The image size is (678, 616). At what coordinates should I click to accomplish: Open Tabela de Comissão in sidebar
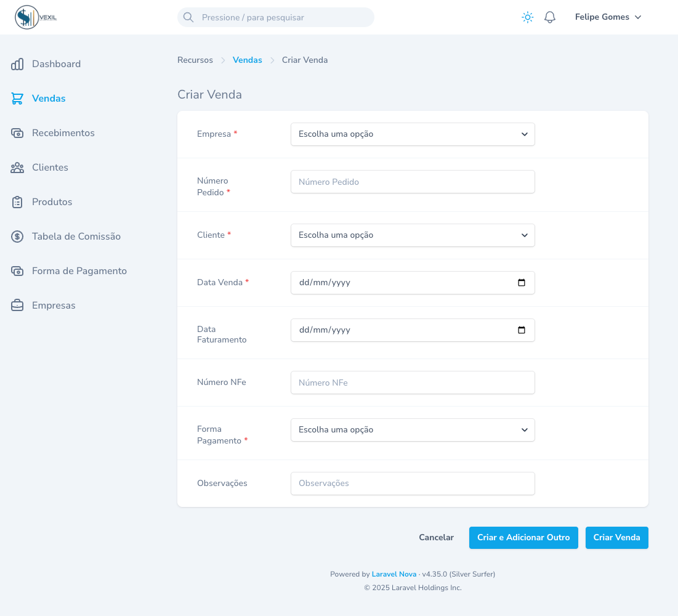coord(76,237)
